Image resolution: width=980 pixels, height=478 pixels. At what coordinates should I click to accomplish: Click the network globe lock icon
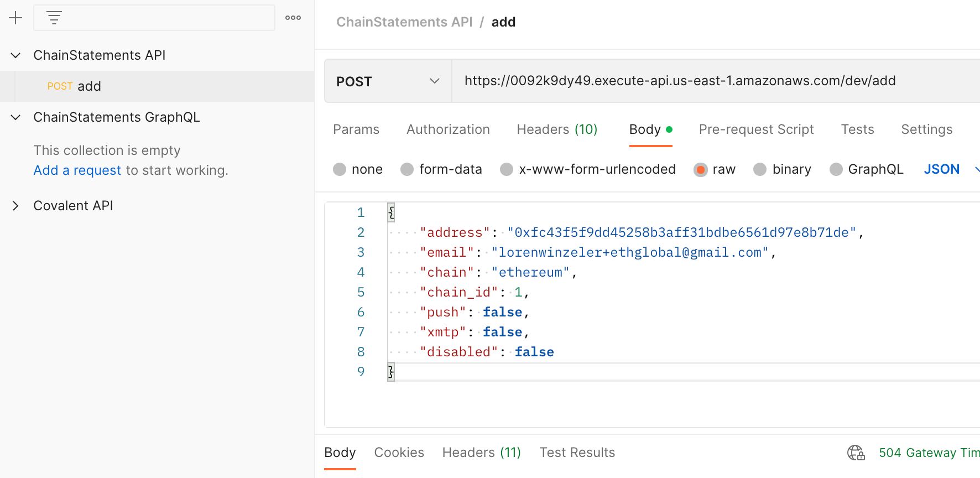(x=856, y=453)
